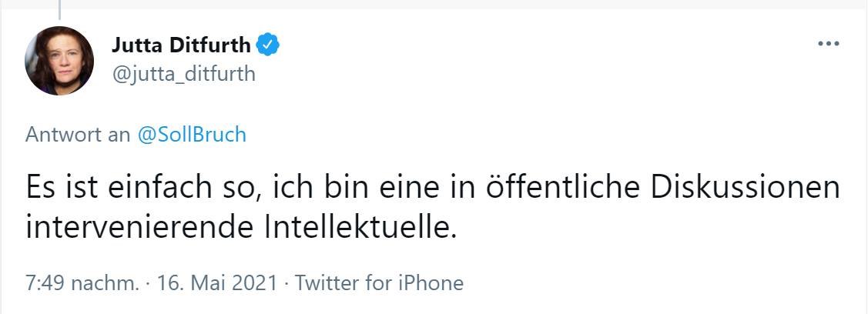Screen dimensions: 868x314
Task: Click the date 16. Mai 2021
Action: [216, 283]
